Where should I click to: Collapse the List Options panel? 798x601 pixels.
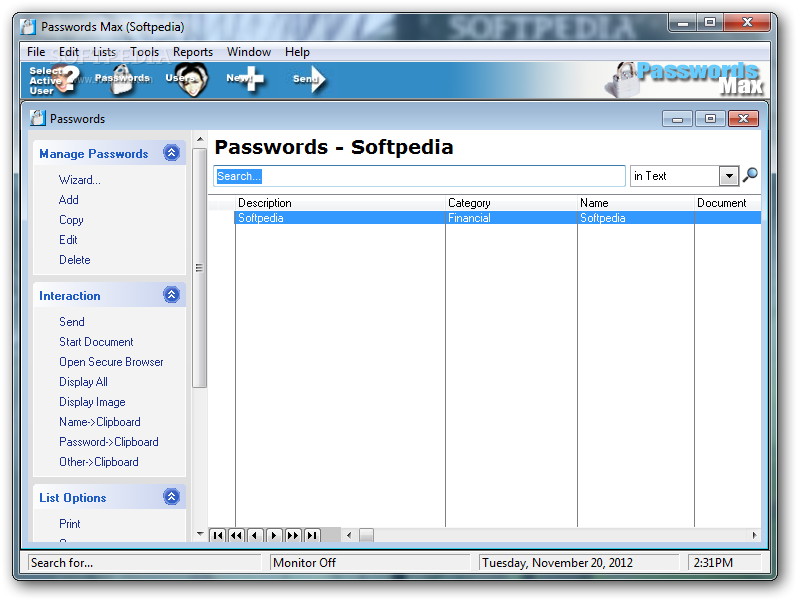click(172, 497)
